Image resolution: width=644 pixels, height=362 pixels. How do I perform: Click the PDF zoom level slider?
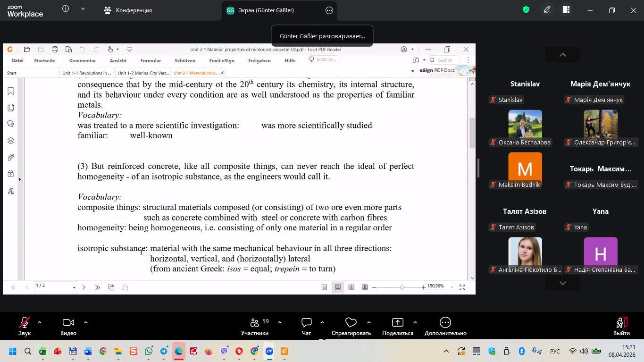click(x=402, y=287)
